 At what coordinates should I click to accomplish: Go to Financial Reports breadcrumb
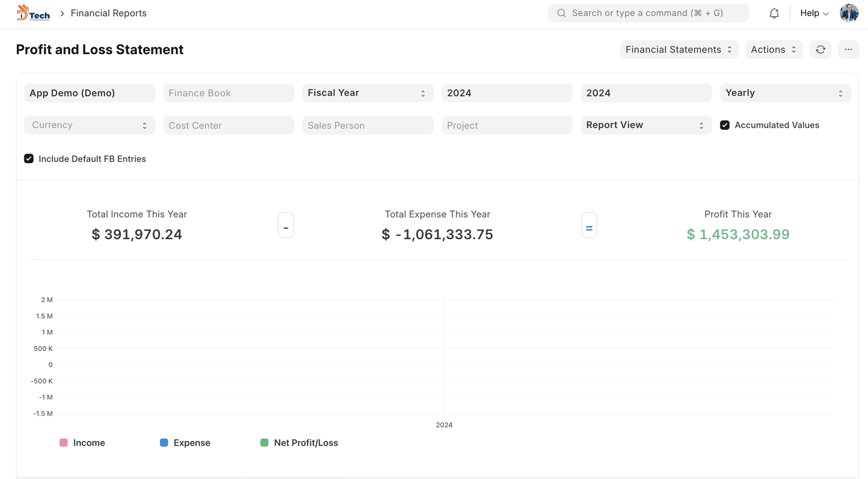tap(108, 13)
